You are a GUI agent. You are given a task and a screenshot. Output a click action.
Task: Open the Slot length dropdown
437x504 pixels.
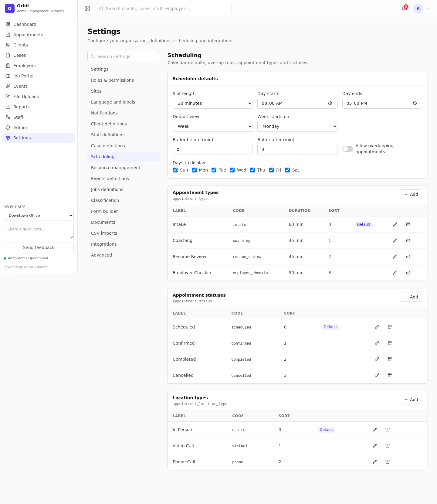(x=212, y=103)
